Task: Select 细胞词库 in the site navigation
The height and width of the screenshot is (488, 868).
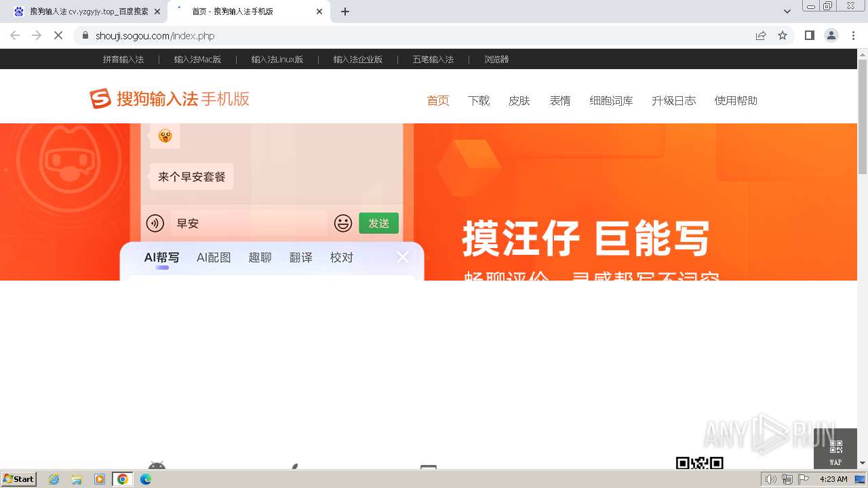Action: 611,100
